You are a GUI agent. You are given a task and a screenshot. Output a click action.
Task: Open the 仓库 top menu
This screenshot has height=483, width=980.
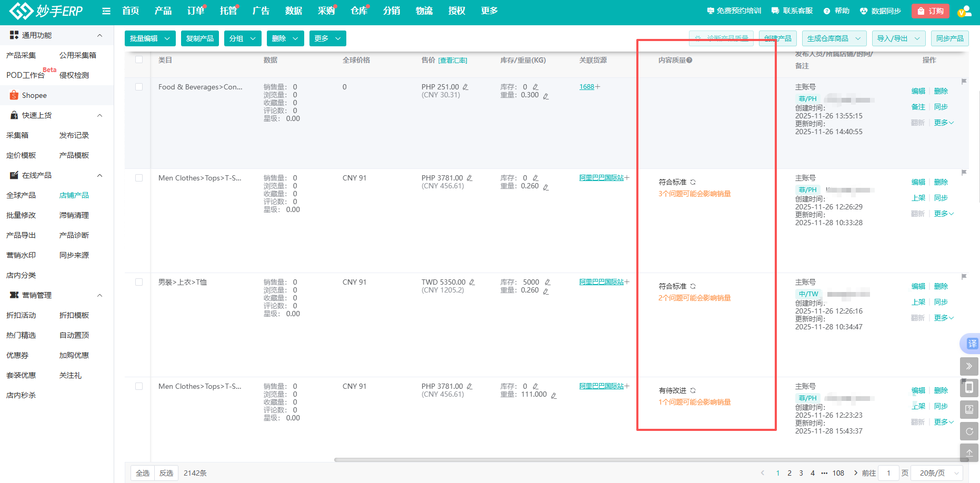[359, 11]
